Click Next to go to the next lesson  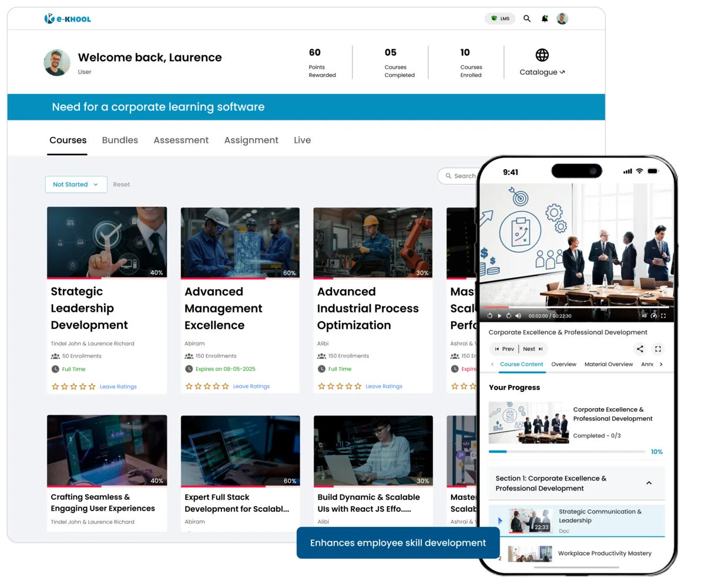pyautogui.click(x=529, y=348)
